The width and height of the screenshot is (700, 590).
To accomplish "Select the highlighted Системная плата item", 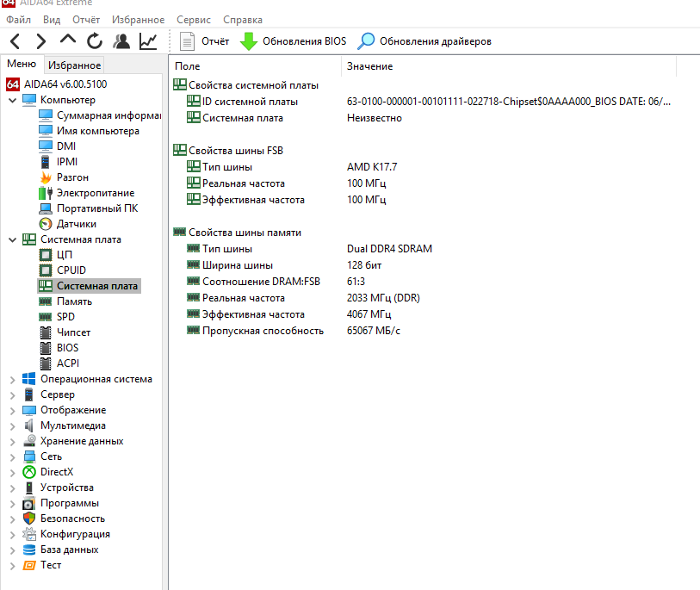I will [90, 286].
